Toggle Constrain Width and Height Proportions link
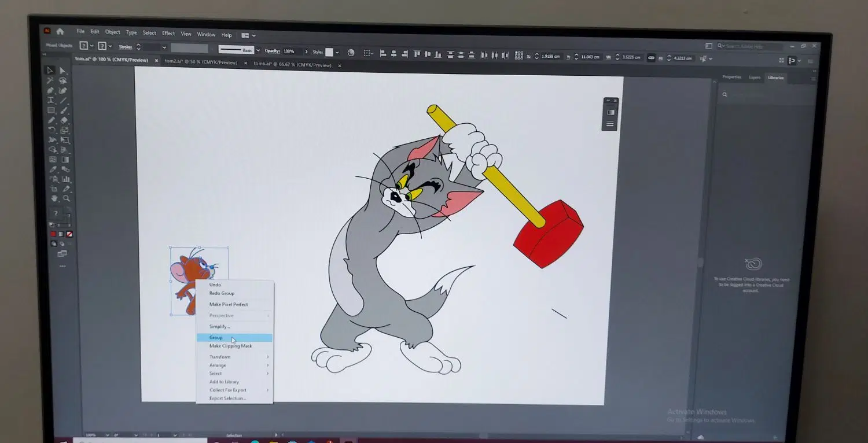 click(651, 57)
